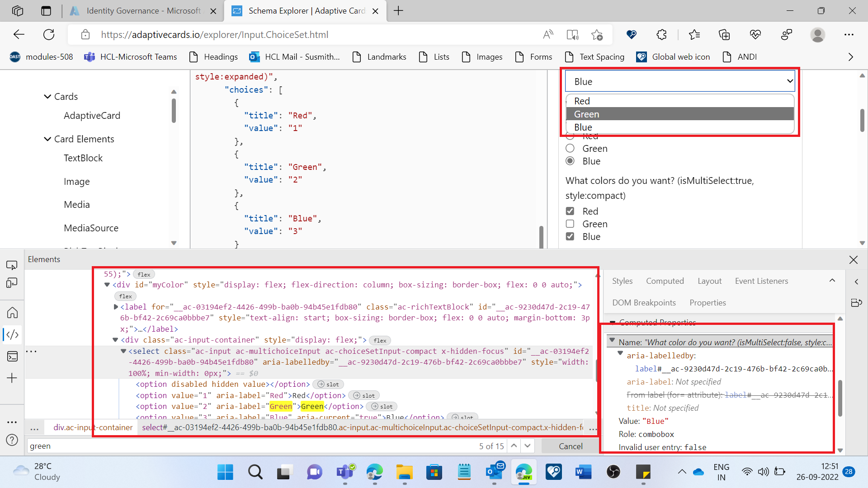
Task: Check the Green checkbox in compact list
Action: [570, 224]
